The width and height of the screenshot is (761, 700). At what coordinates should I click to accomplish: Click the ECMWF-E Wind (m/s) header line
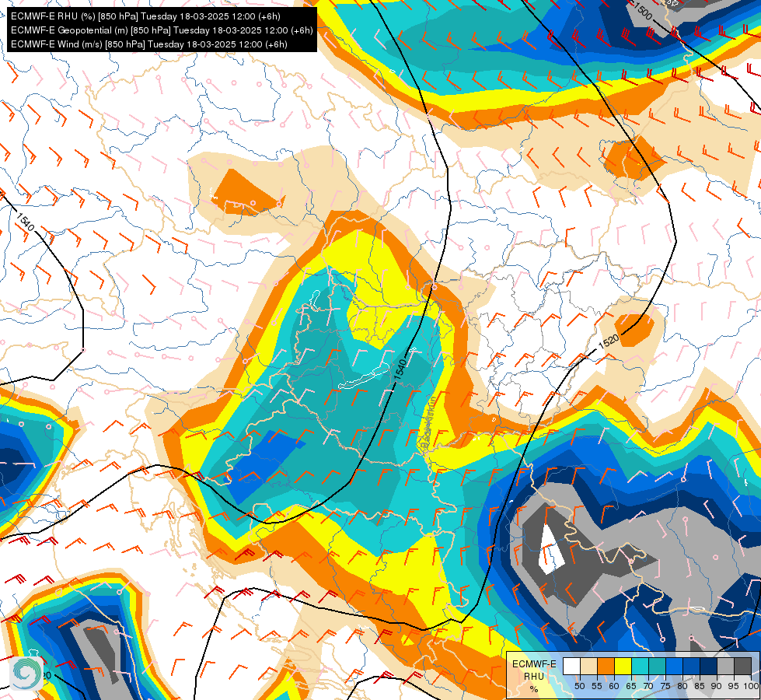pyautogui.click(x=149, y=44)
